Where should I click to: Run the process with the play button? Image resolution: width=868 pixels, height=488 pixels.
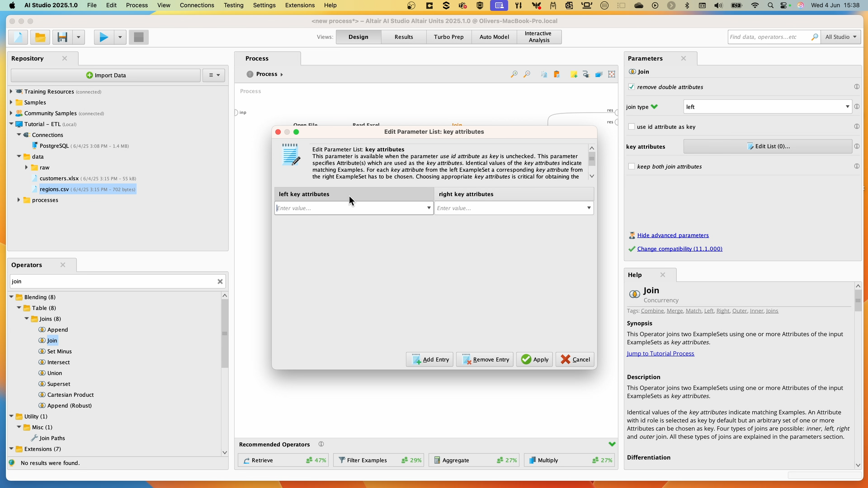(103, 37)
